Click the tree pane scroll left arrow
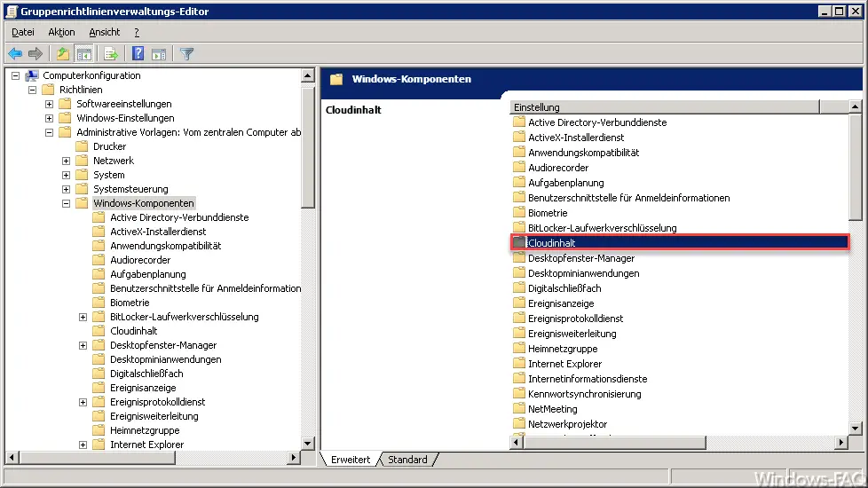This screenshot has height=488, width=868. (12, 458)
